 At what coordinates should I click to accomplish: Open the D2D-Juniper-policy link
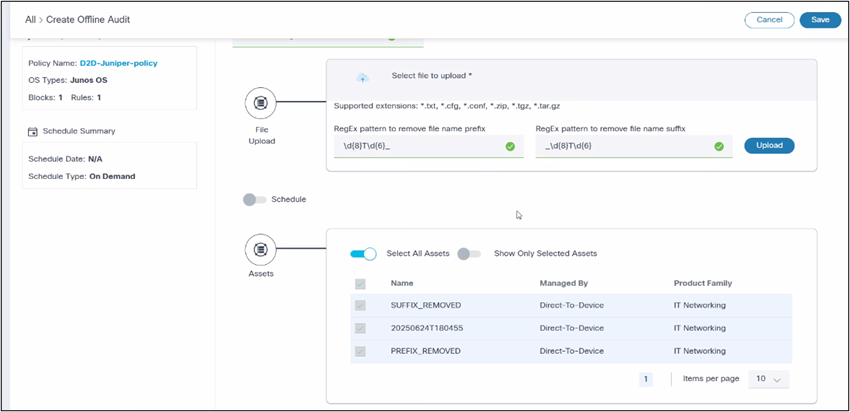[119, 63]
